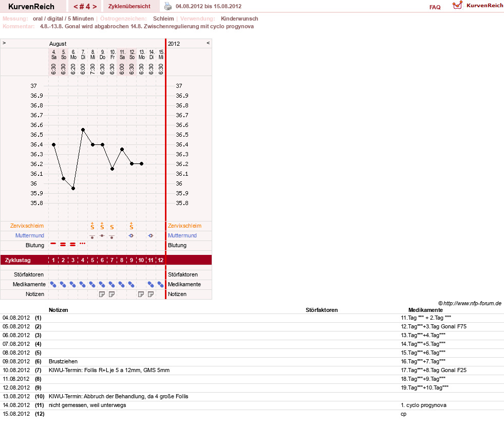Image resolution: width=504 pixels, height=443 pixels.
Task: Click cycle day 12 in the Zyklustag bar
Action: tap(160, 260)
